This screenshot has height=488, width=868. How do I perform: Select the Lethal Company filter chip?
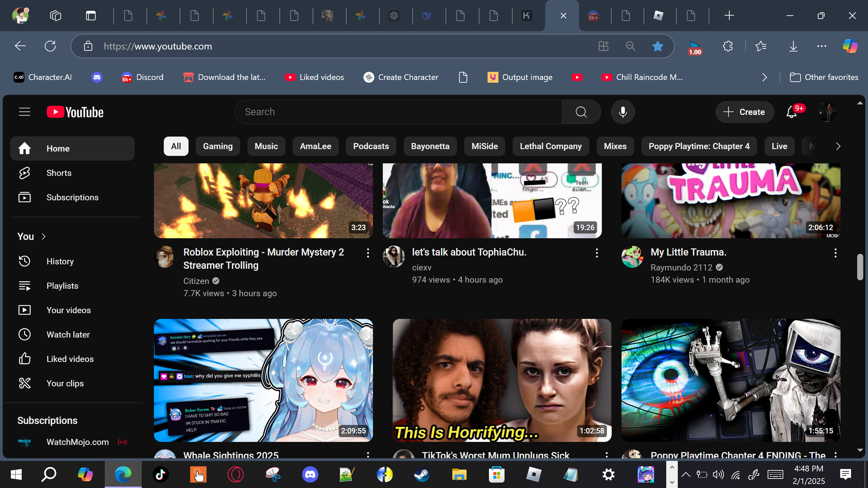551,146
